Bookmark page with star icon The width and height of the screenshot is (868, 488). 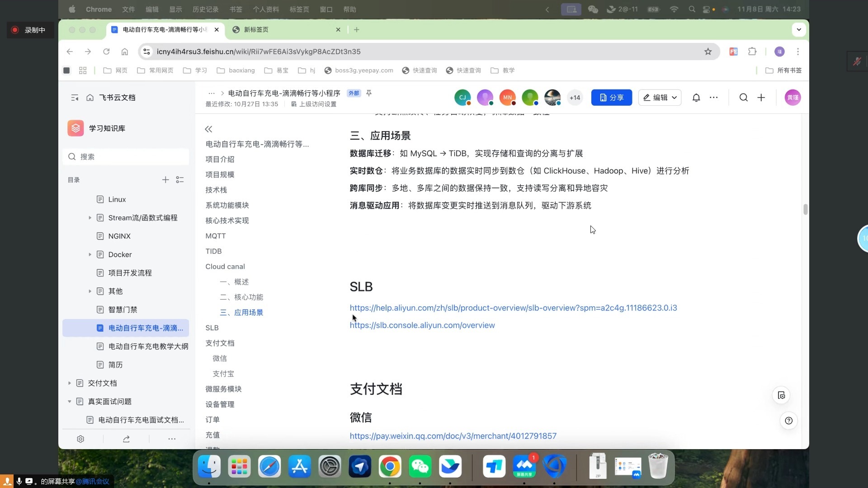(x=708, y=52)
